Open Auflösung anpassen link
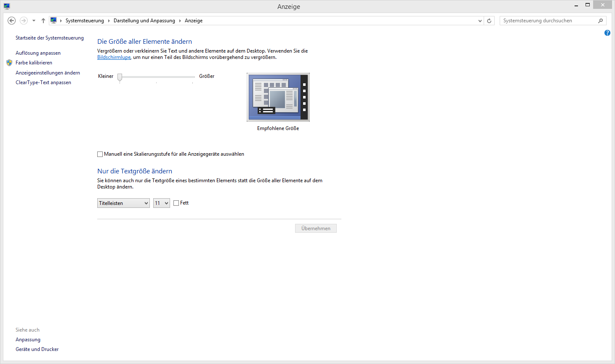The height and width of the screenshot is (364, 615). 38,53
